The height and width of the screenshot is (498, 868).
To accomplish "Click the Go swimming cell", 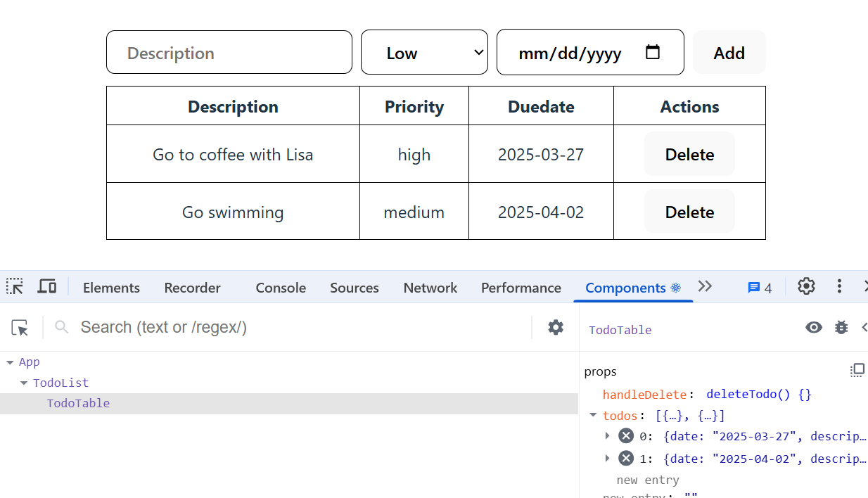I will coord(233,212).
